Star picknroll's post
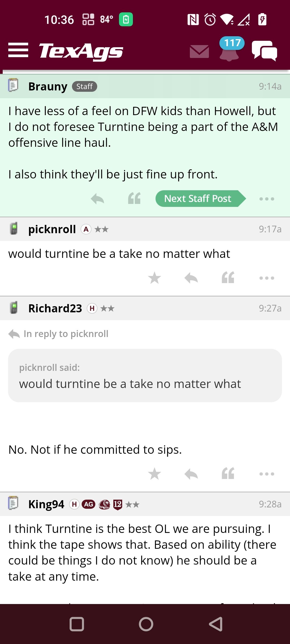Screen dimensions: 290x644 click(x=155, y=278)
